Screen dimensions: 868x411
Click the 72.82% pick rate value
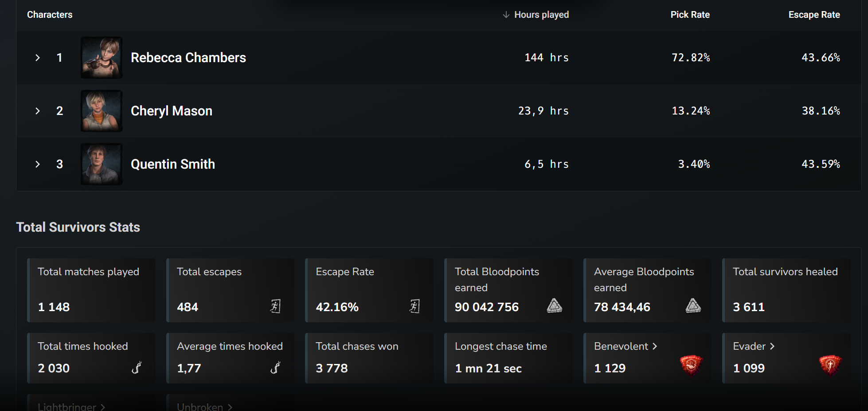click(x=691, y=58)
